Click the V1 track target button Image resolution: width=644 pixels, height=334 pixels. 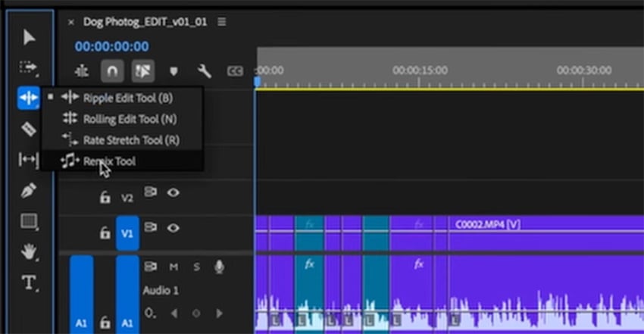coord(127,233)
